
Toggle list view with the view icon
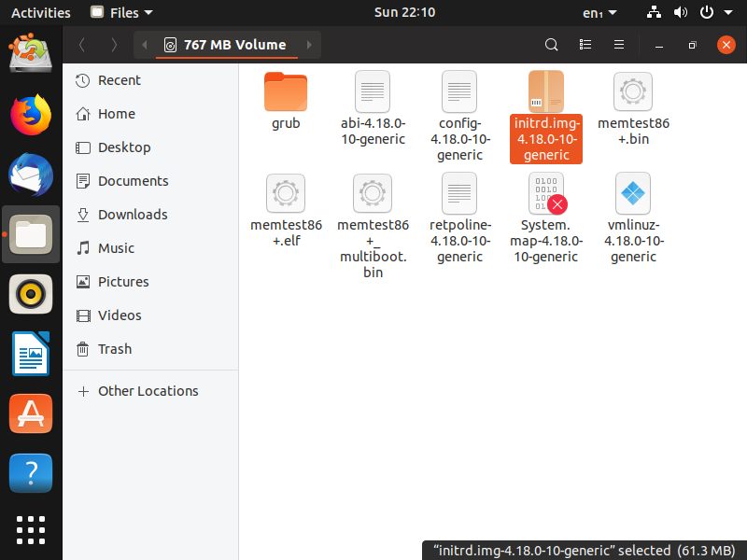click(x=585, y=44)
